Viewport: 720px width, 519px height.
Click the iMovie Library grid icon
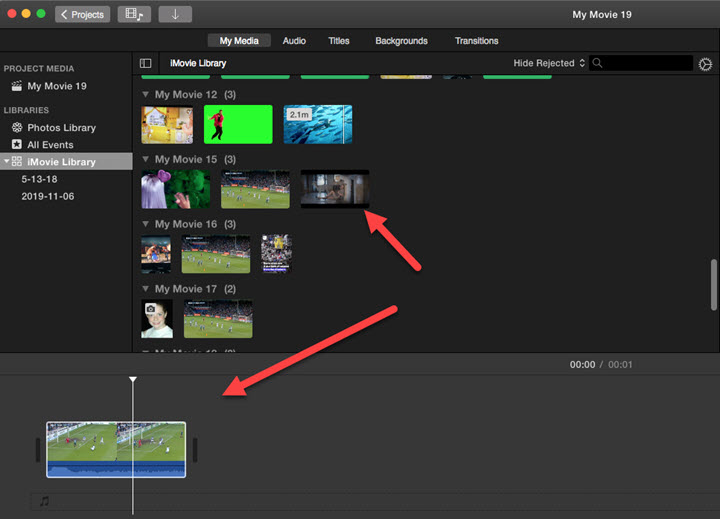[17, 161]
